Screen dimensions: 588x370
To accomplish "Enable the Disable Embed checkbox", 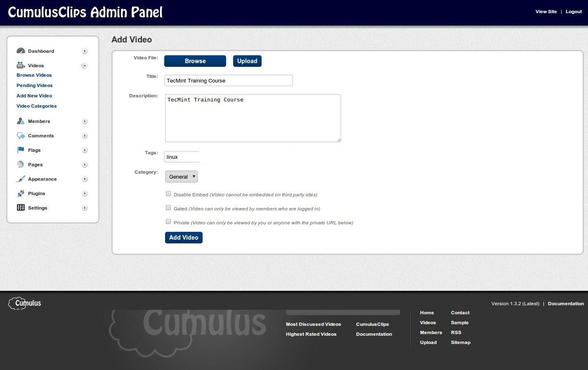I will 168,193.
